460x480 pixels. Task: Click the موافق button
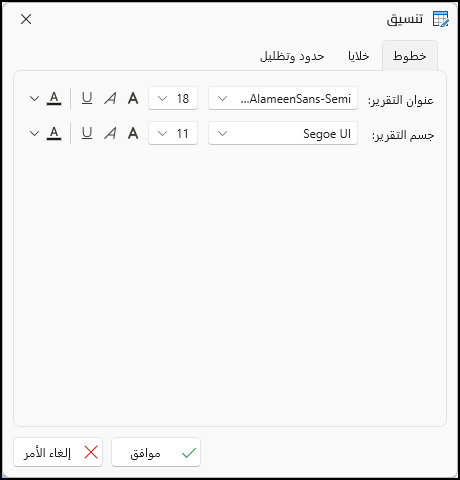pos(156,452)
